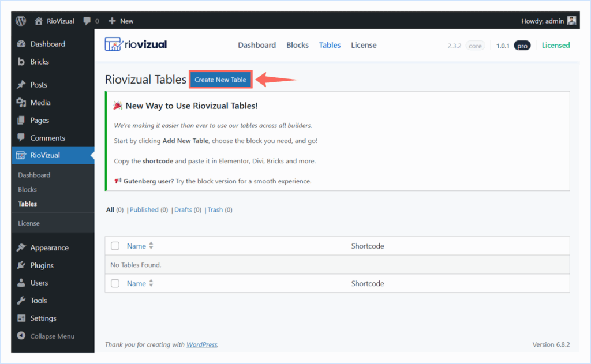Screen dimensions: 591x364
Task: Open the License tab in RioVizual header
Action: 364,45
